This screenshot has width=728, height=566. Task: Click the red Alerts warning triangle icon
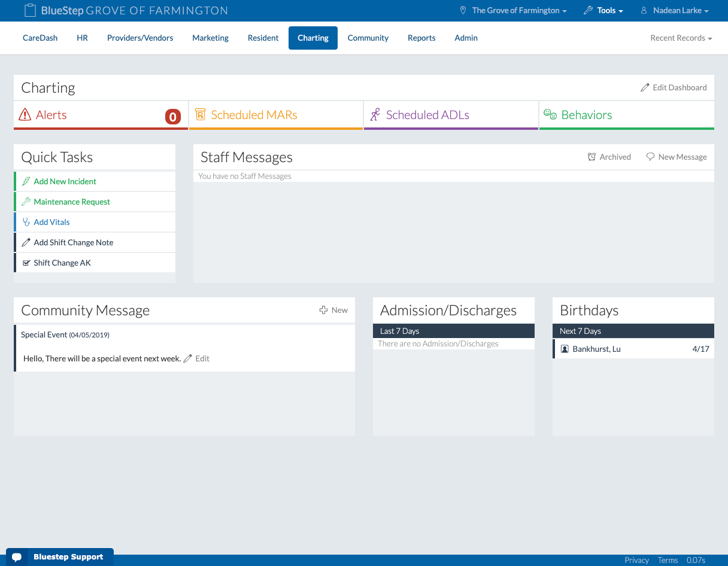point(25,114)
